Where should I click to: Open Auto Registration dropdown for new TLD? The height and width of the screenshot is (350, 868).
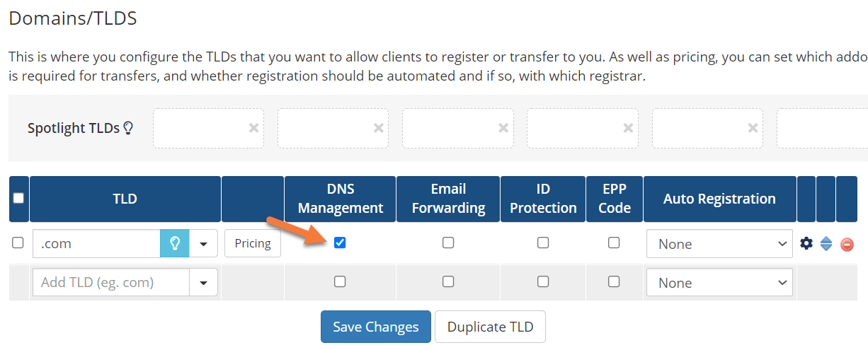719,283
